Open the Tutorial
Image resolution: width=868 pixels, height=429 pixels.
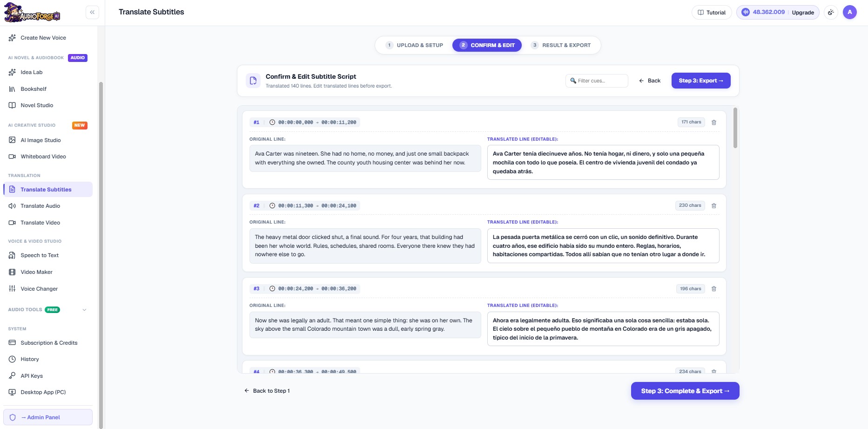(x=712, y=13)
